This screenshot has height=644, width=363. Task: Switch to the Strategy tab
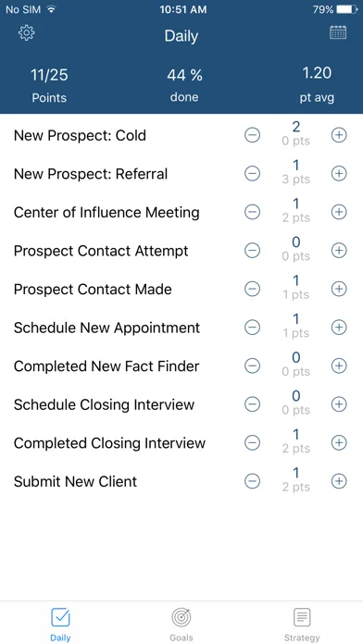pyautogui.click(x=302, y=625)
